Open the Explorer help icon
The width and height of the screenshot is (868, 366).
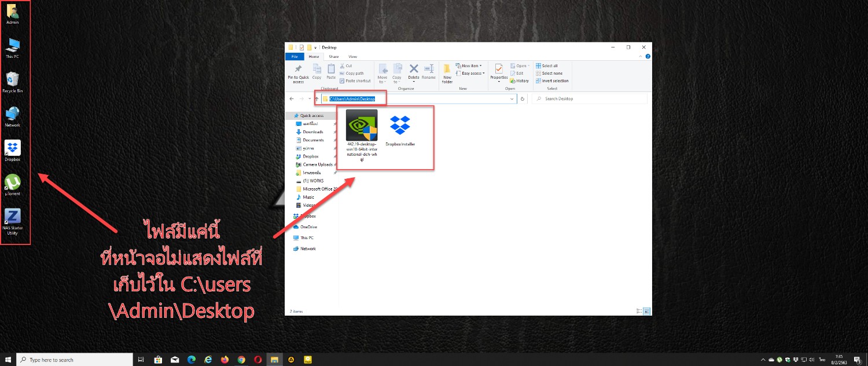tap(648, 57)
